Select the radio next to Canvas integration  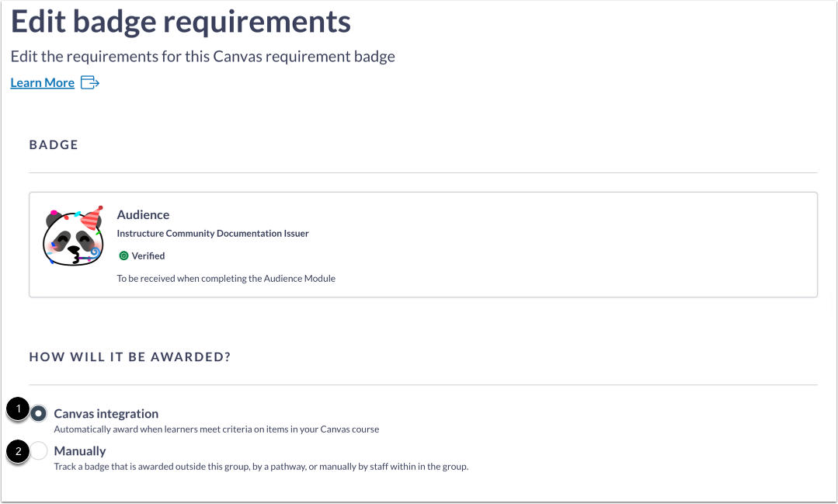(x=37, y=413)
